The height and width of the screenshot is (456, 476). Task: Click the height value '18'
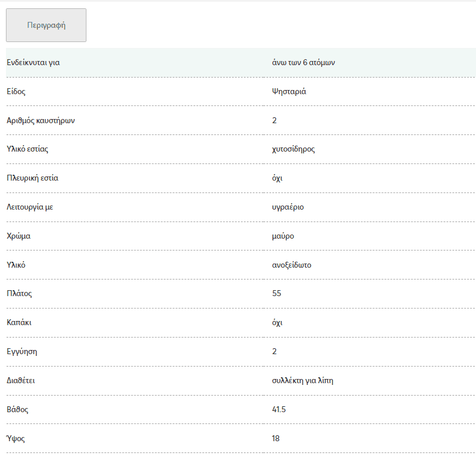(276, 438)
